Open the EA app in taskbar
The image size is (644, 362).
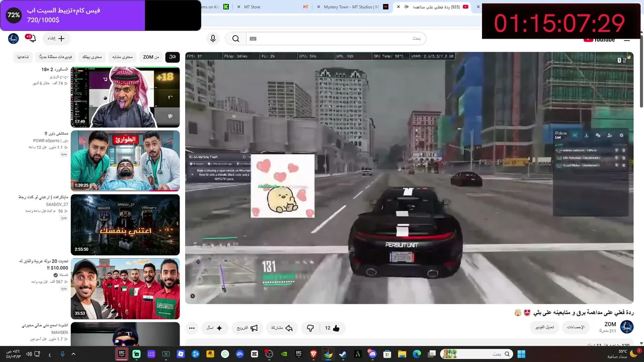(239, 354)
